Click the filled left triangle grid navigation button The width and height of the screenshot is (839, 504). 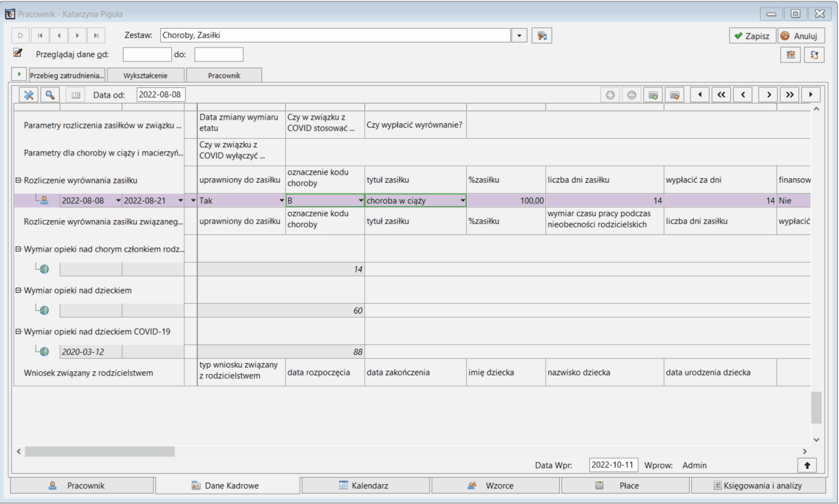[x=700, y=95]
